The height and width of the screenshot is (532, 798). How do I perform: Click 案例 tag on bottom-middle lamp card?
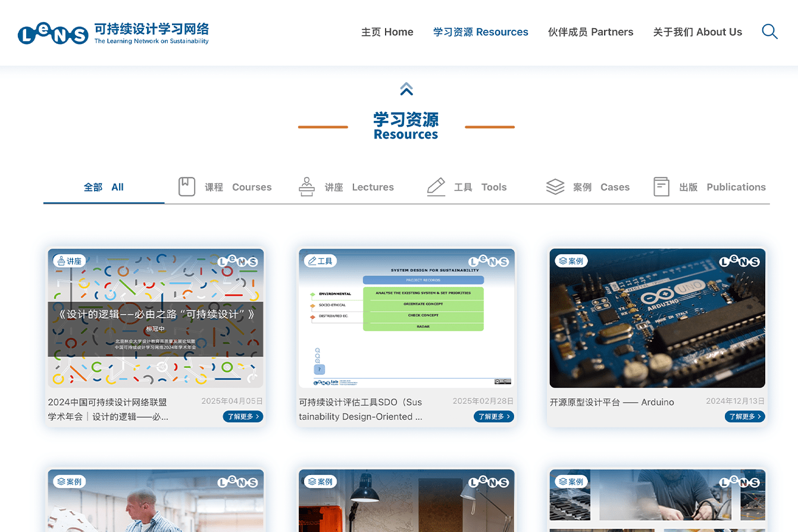(321, 481)
